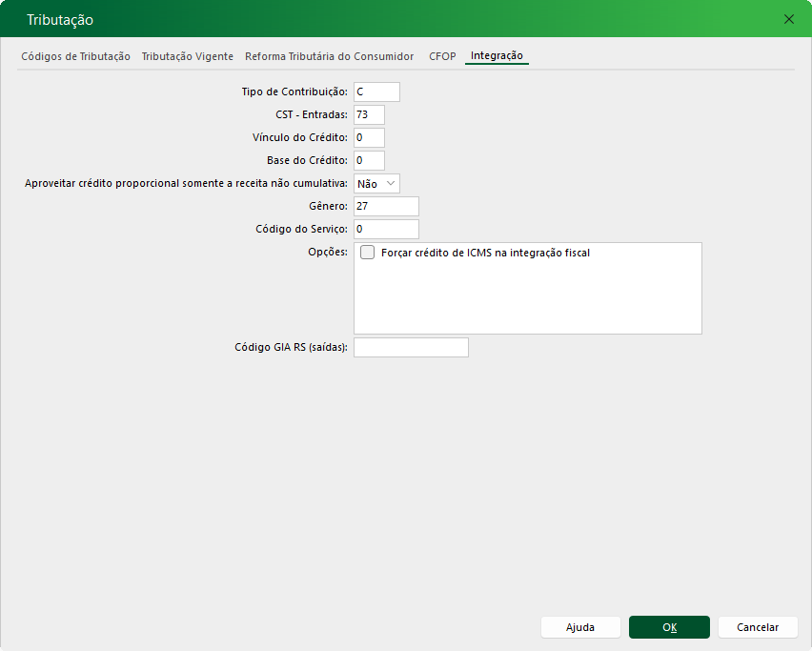Open the Tributação Vigente tab
The image size is (812, 651).
point(187,56)
